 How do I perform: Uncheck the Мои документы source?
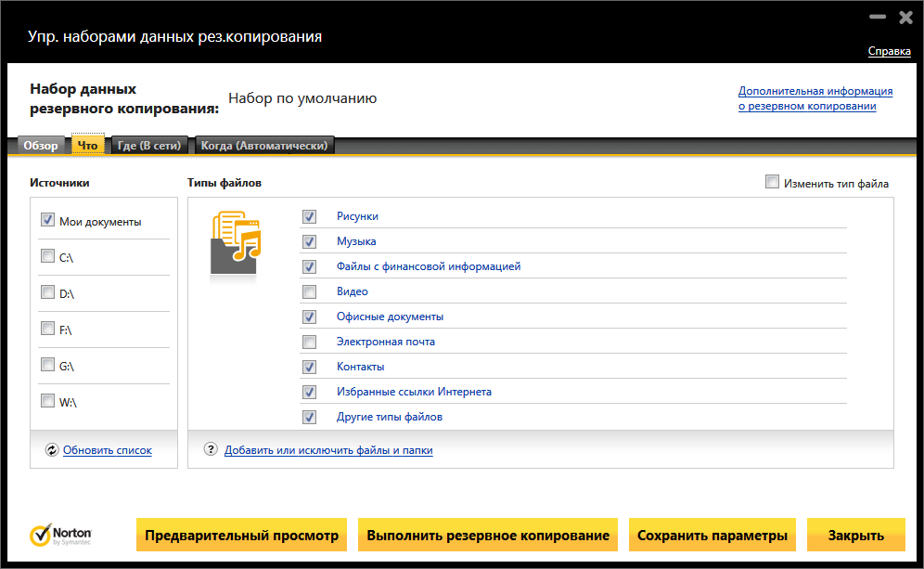coord(47,221)
